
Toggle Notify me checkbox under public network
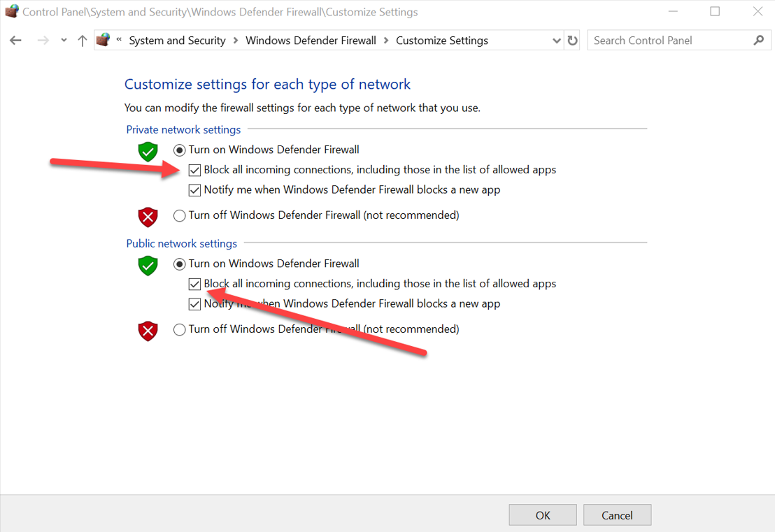pyautogui.click(x=194, y=304)
